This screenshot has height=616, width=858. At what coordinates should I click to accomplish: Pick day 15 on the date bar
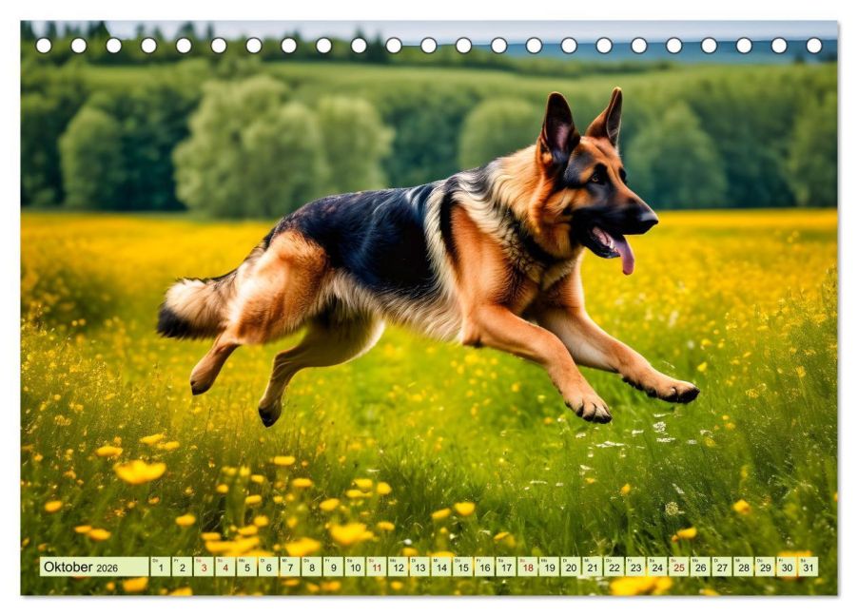coord(463,567)
